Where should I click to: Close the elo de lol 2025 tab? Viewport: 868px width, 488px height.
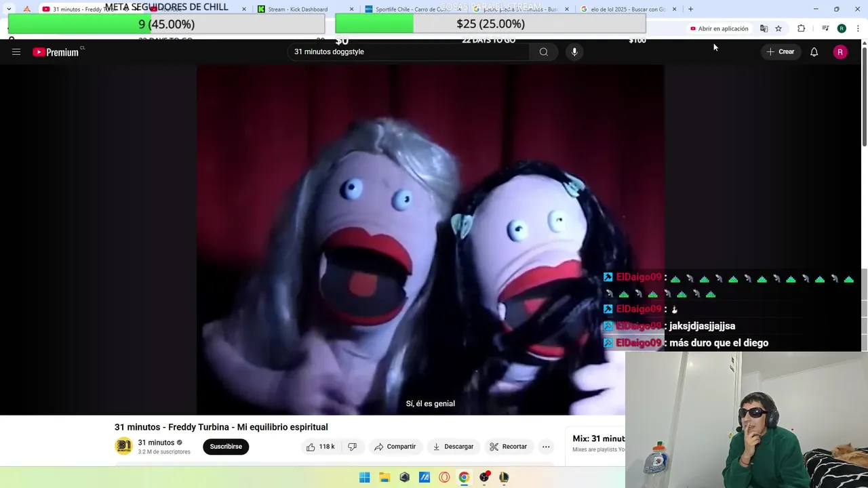(x=675, y=9)
